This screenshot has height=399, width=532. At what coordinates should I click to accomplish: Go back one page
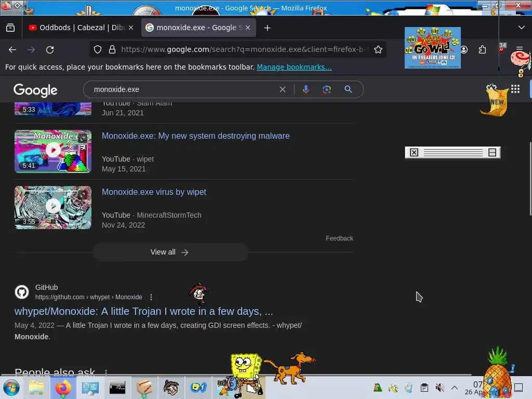[12, 50]
